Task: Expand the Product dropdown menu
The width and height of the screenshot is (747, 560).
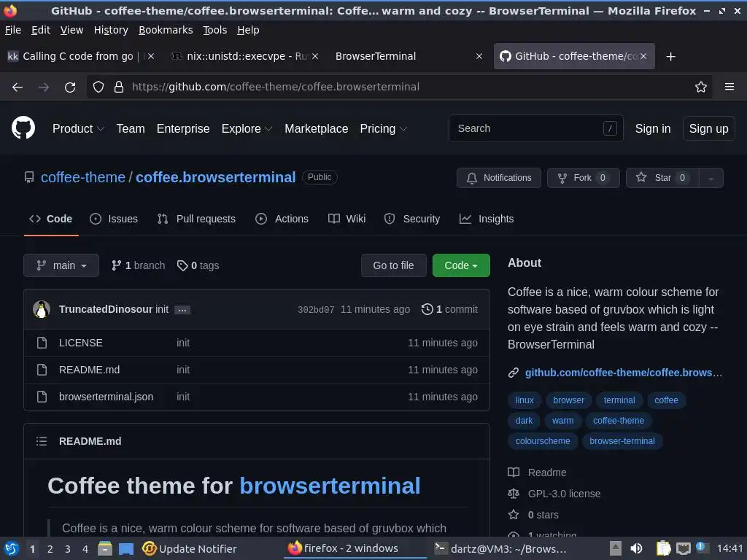Action: tap(78, 128)
